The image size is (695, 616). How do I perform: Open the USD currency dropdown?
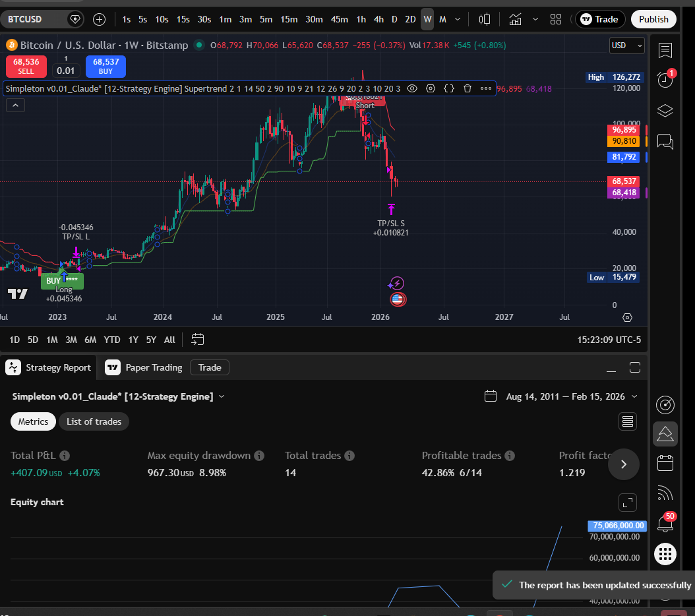[625, 46]
